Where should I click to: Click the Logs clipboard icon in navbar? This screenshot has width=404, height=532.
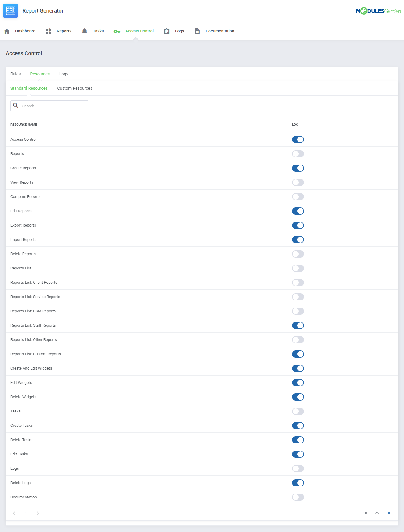coord(167,31)
